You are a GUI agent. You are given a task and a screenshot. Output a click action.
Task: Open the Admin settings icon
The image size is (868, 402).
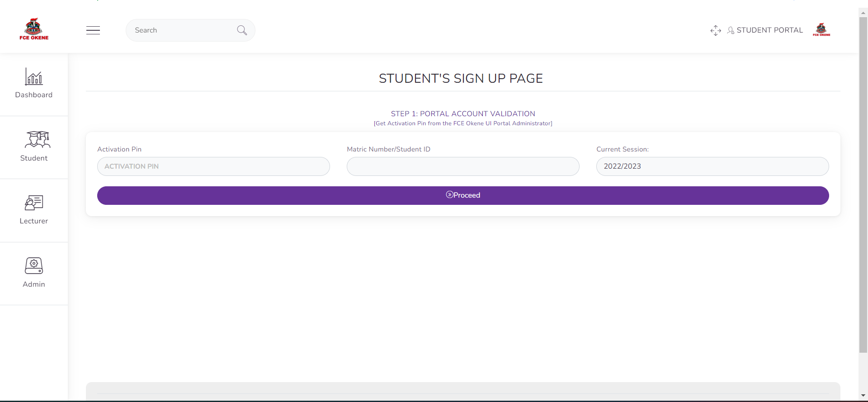[34, 266]
